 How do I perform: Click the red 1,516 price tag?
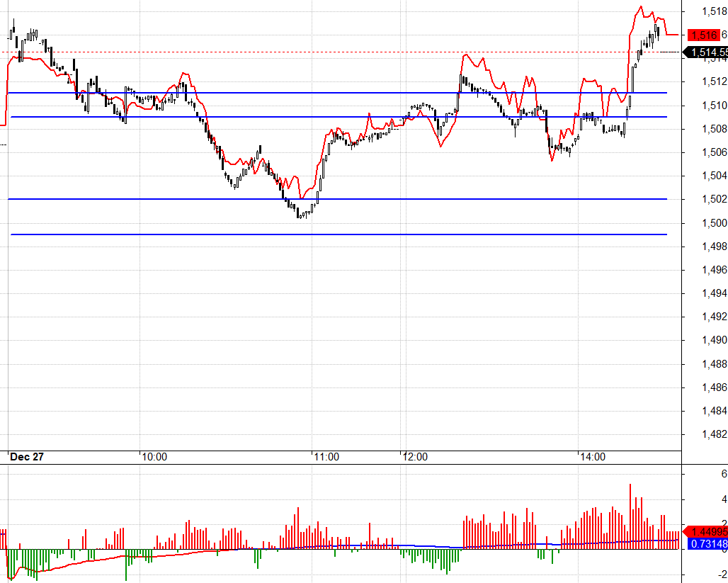[x=704, y=35]
